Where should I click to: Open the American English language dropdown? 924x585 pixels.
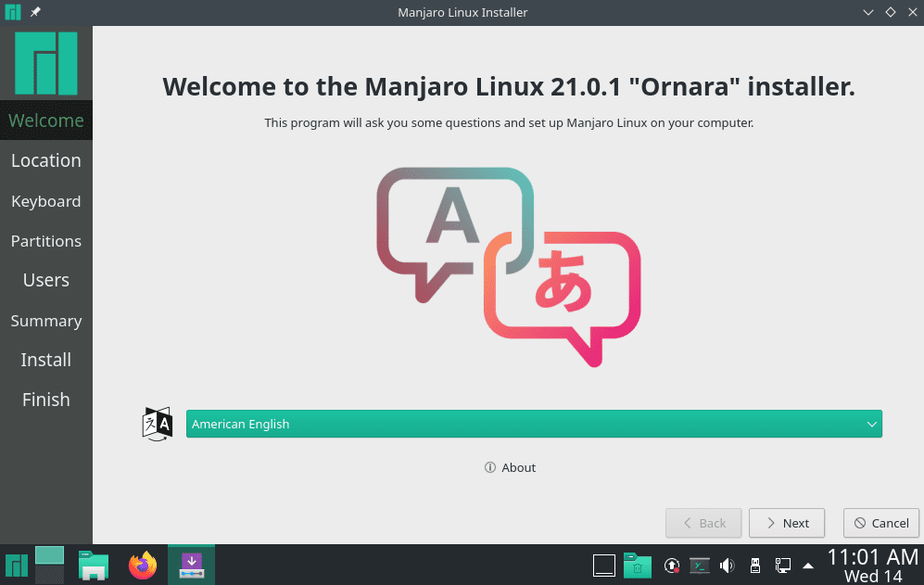tap(534, 424)
